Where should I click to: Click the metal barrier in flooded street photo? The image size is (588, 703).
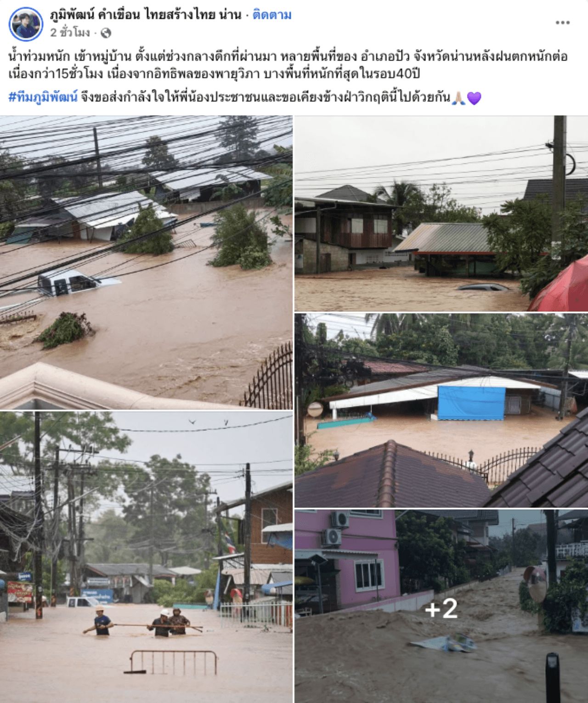tap(174, 662)
